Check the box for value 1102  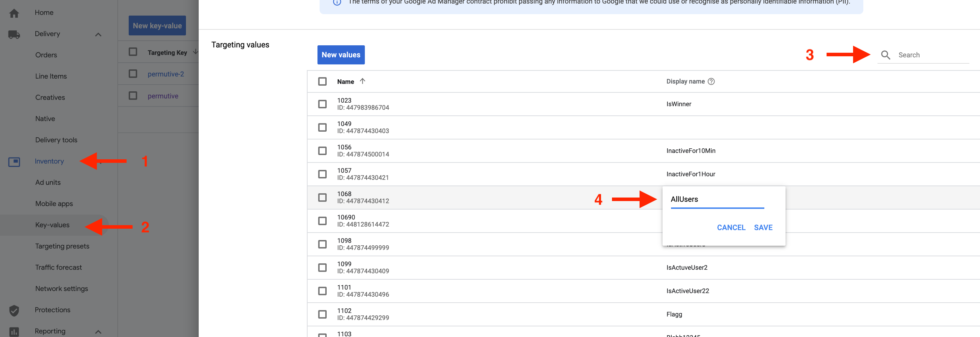point(322,314)
